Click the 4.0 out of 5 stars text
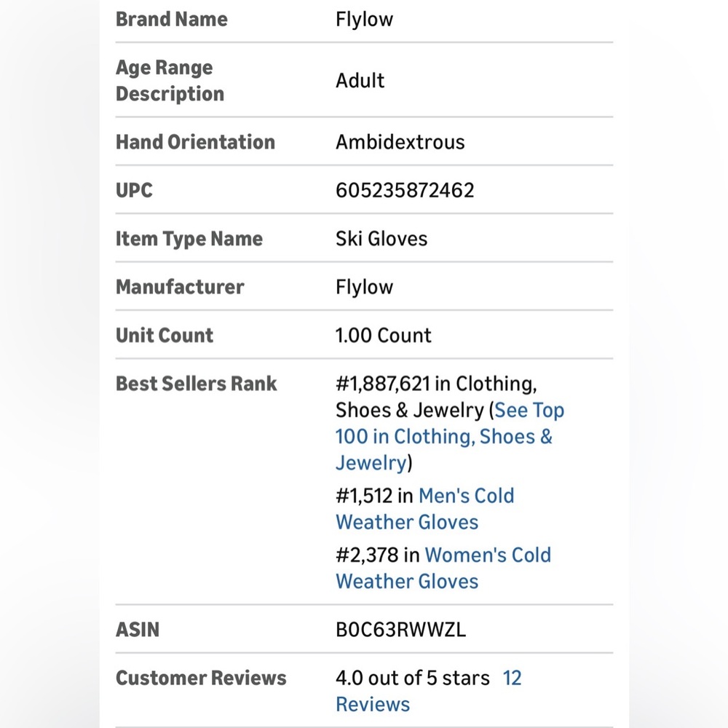This screenshot has height=728, width=728. tap(413, 678)
